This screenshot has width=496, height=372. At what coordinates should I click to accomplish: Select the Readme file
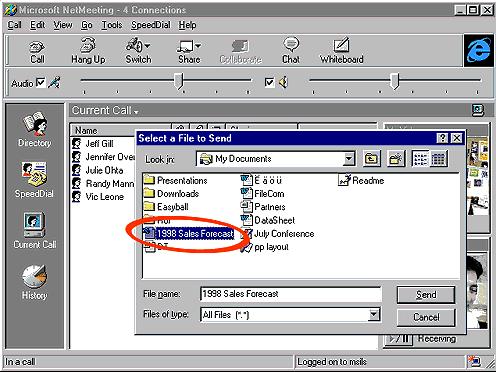pos(361,180)
